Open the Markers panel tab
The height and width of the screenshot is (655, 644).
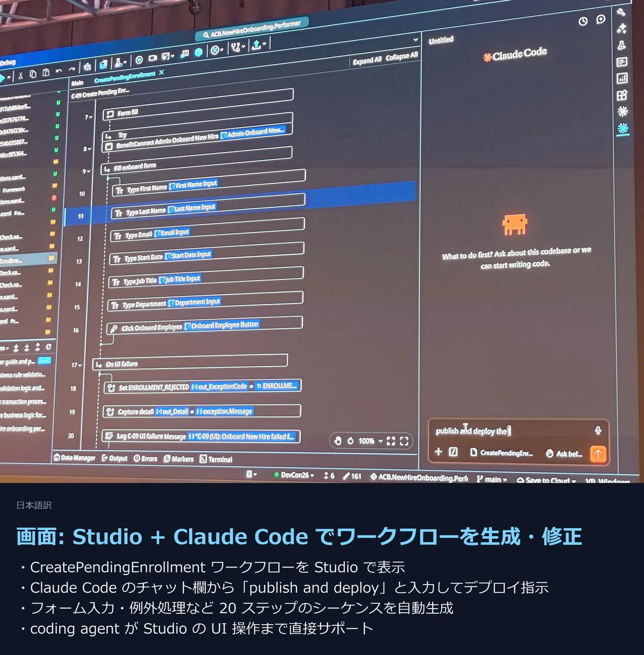coord(179,459)
